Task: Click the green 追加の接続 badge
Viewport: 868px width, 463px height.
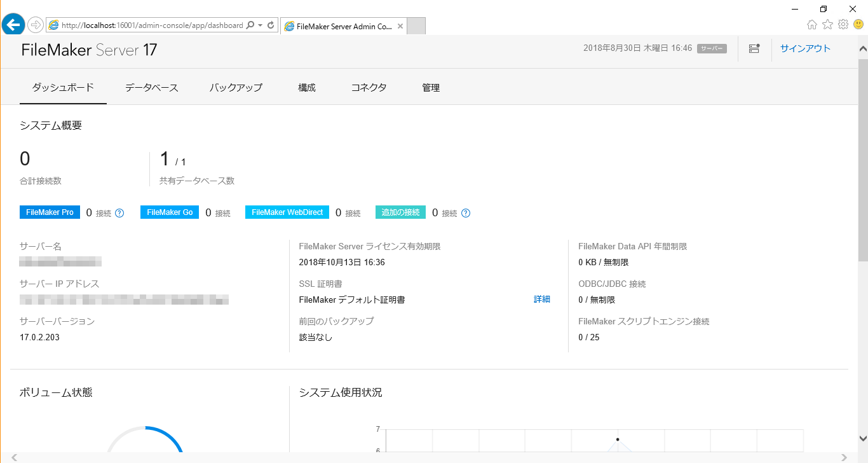Action: [x=400, y=212]
